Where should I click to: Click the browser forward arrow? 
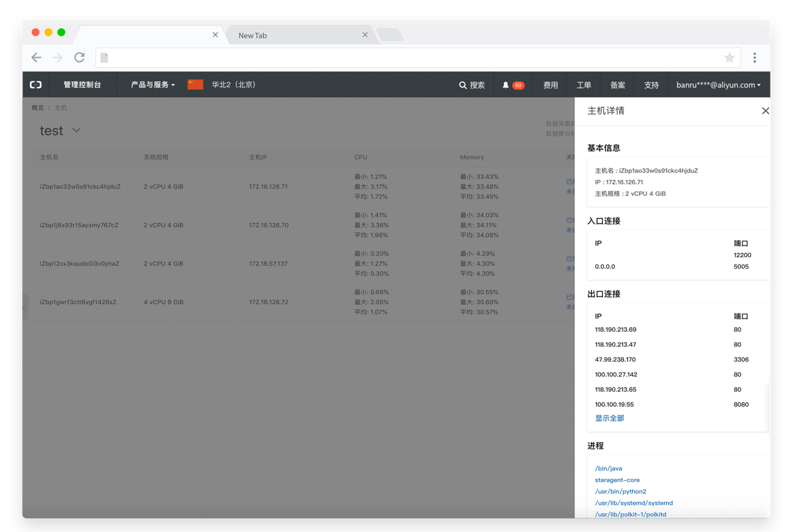57,57
